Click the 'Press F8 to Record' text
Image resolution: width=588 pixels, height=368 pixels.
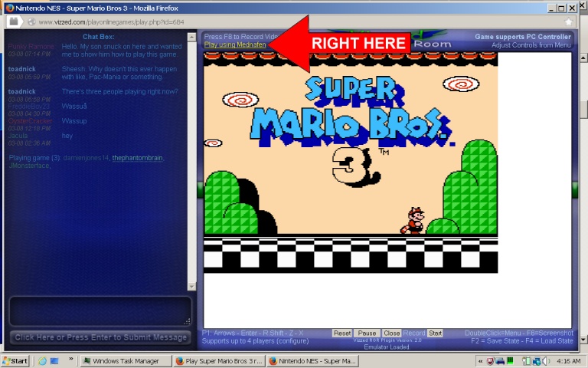tap(240, 37)
